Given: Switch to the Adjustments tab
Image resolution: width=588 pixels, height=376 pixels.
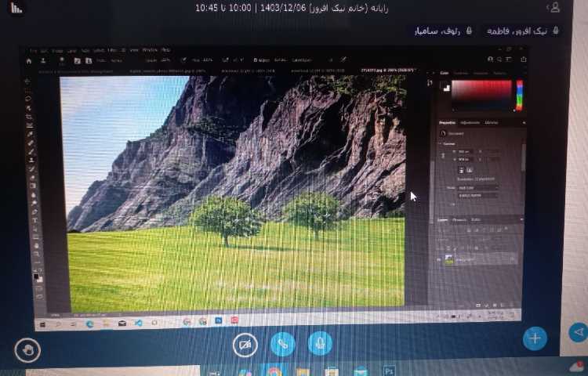Looking at the screenshot, I should [470, 122].
